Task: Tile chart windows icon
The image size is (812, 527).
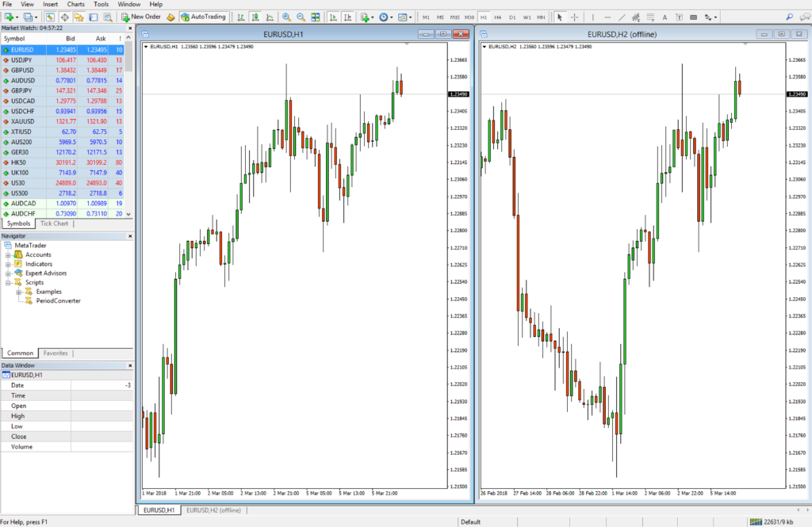Action: [x=316, y=17]
